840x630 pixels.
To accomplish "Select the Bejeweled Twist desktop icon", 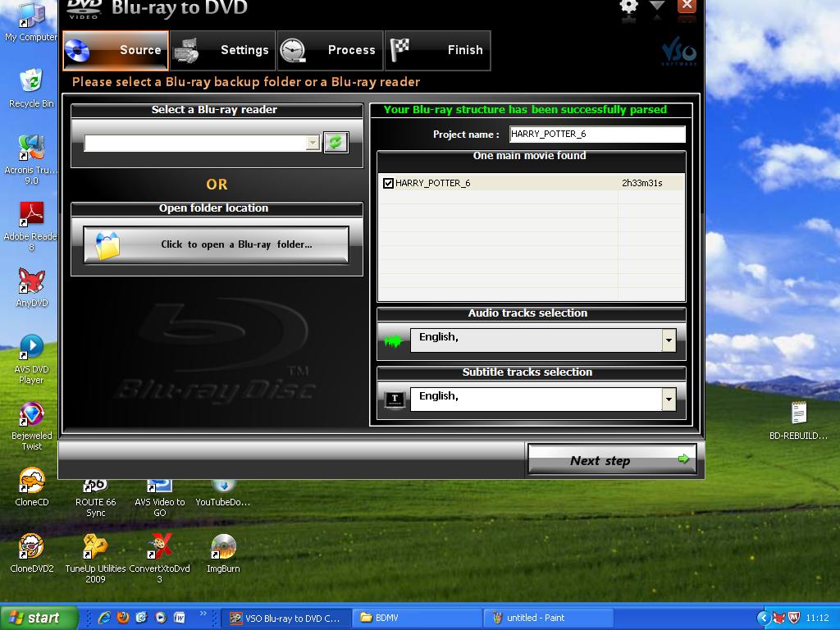I will point(31,426).
